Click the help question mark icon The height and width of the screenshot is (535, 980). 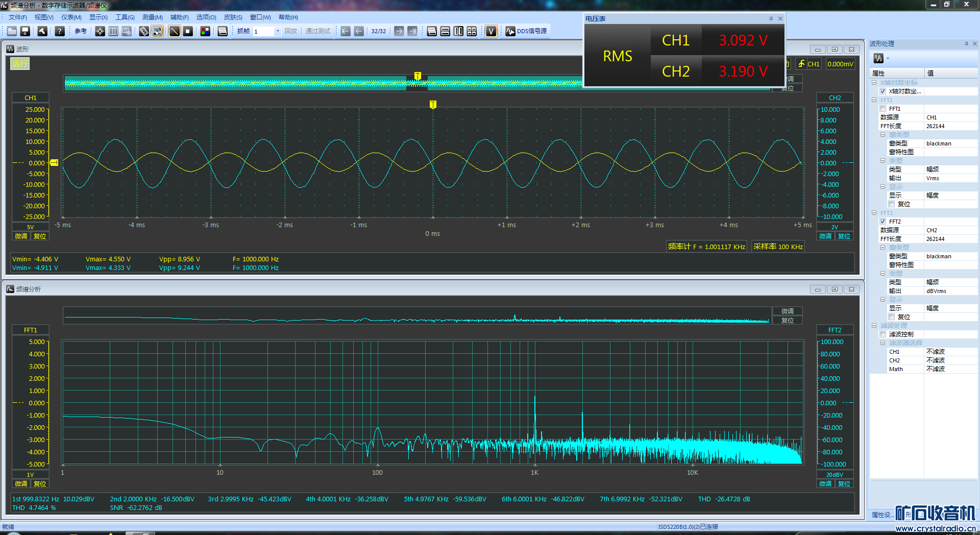coord(60,31)
